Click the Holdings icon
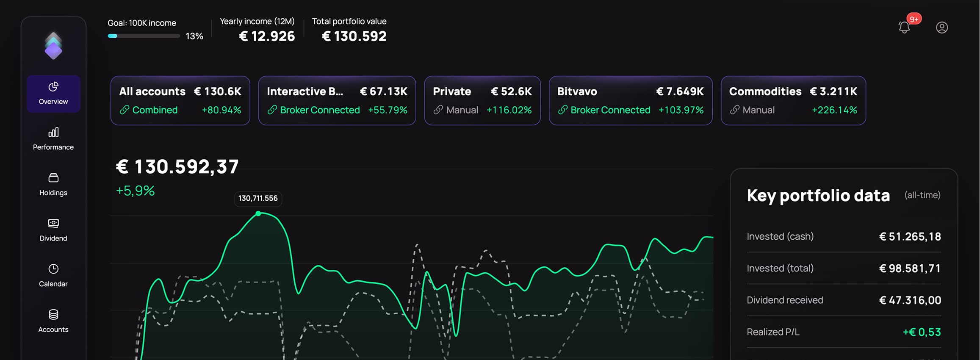 [x=53, y=177]
